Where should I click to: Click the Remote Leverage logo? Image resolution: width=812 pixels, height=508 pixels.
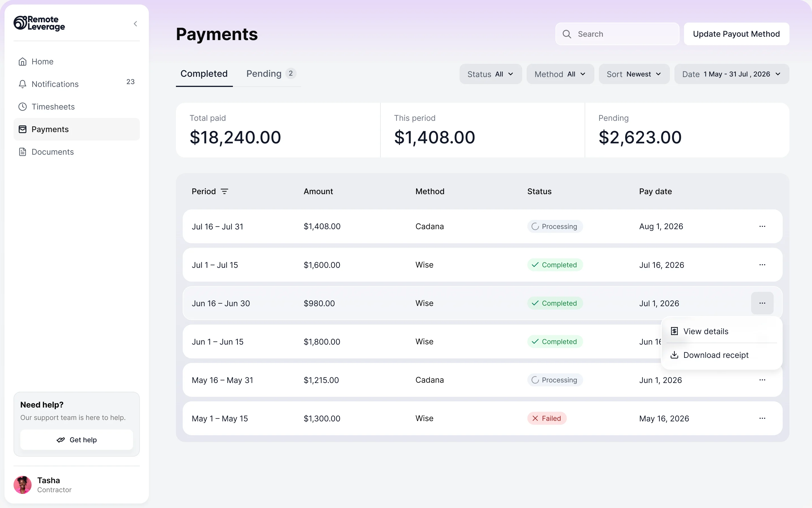(39, 23)
